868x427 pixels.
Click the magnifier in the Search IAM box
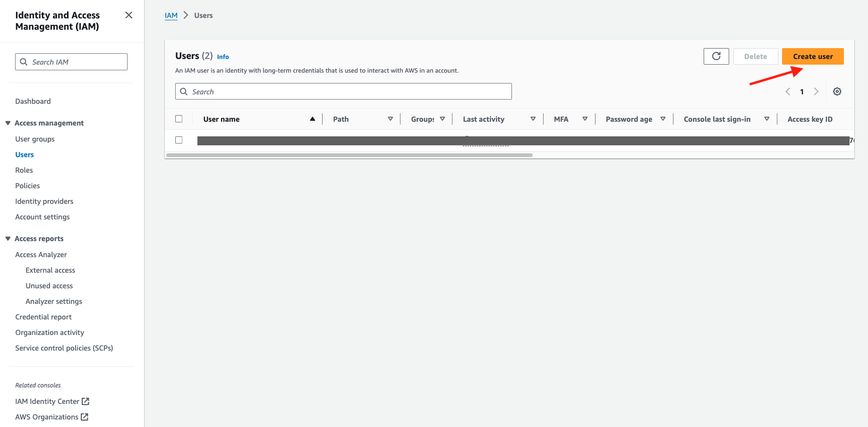coord(24,62)
